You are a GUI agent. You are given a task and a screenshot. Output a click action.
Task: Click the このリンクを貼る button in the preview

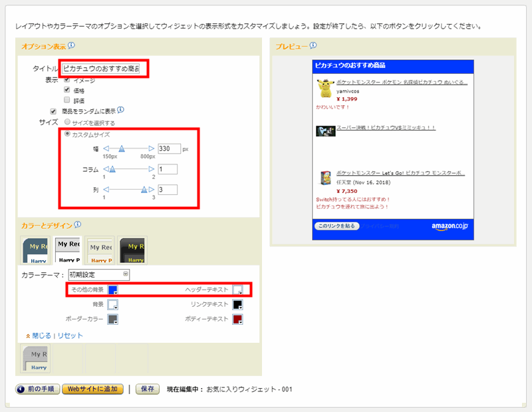click(336, 226)
